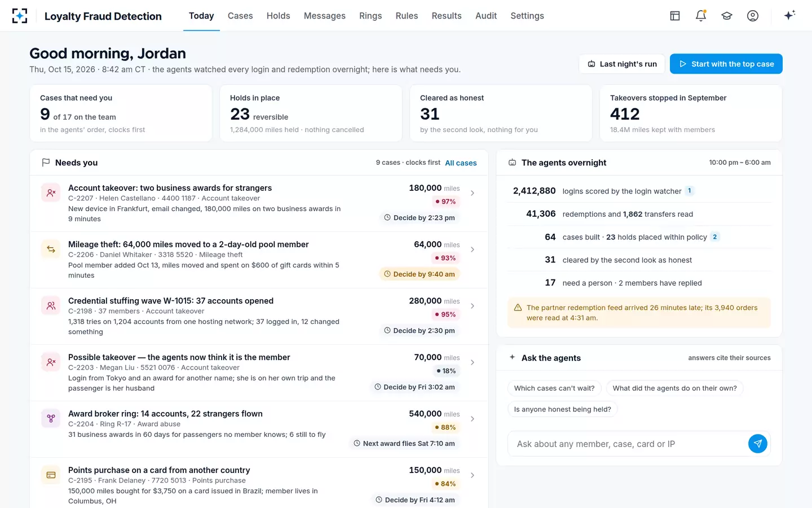
Task: Select the 'Is anyone honest being held?' suggestion
Action: [x=563, y=409]
